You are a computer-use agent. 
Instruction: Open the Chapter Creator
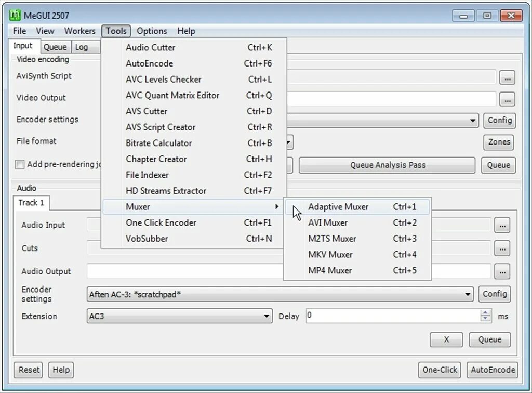pyautogui.click(x=194, y=159)
